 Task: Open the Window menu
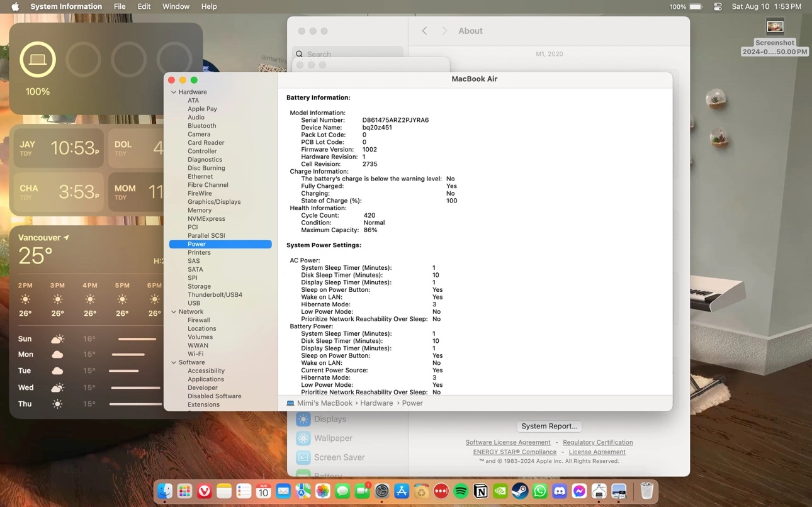176,6
